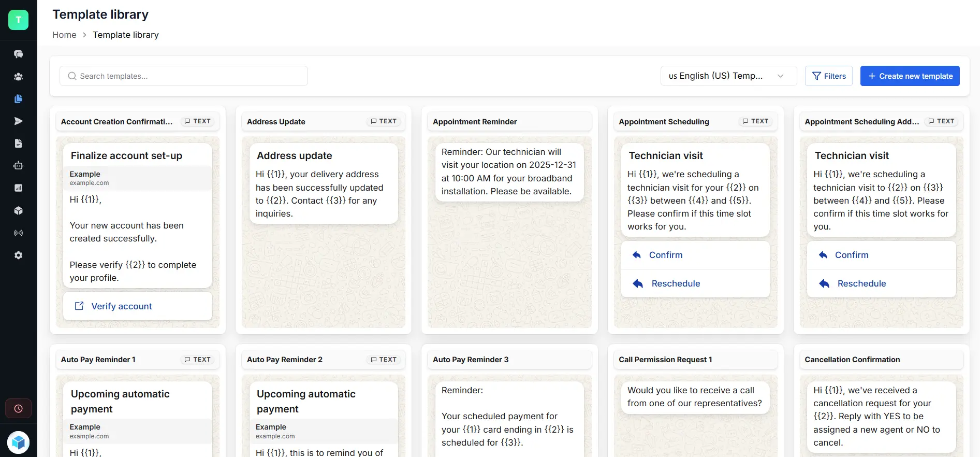The image size is (980, 457).
Task: Open the document file icon in sidebar
Action: coord(18,144)
